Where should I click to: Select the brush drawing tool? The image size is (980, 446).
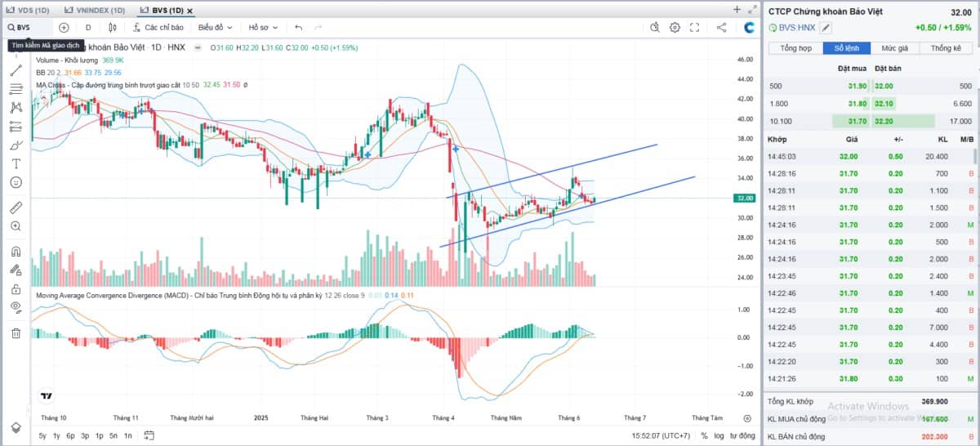[x=16, y=145]
